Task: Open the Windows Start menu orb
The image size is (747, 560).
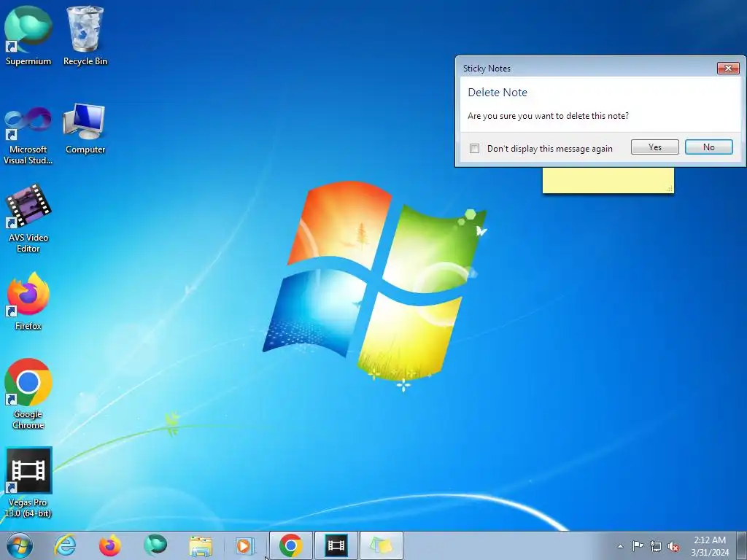Action: pos(20,545)
